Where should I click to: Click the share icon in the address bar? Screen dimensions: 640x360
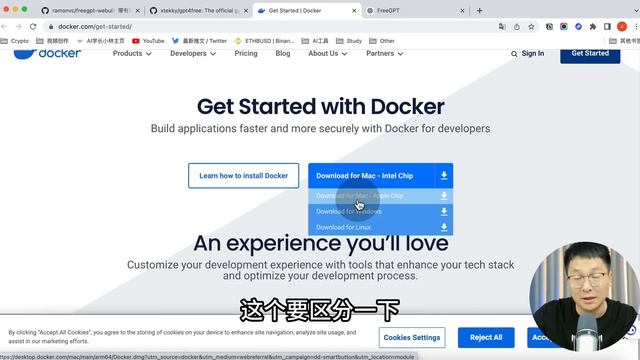pyautogui.click(x=517, y=27)
